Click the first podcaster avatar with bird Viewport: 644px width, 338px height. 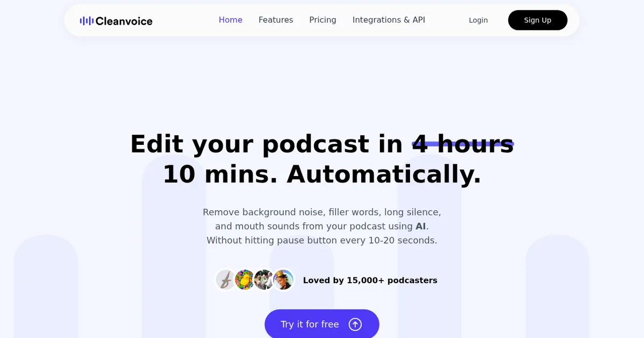coord(226,280)
